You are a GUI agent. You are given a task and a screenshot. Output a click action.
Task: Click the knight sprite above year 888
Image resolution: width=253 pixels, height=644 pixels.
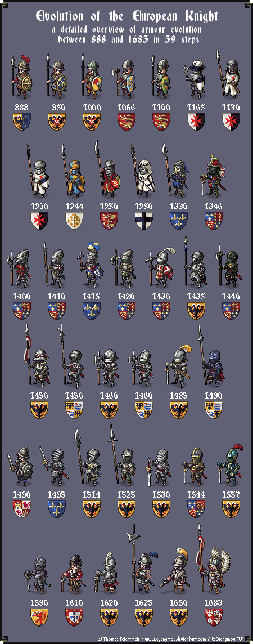pos(22,76)
